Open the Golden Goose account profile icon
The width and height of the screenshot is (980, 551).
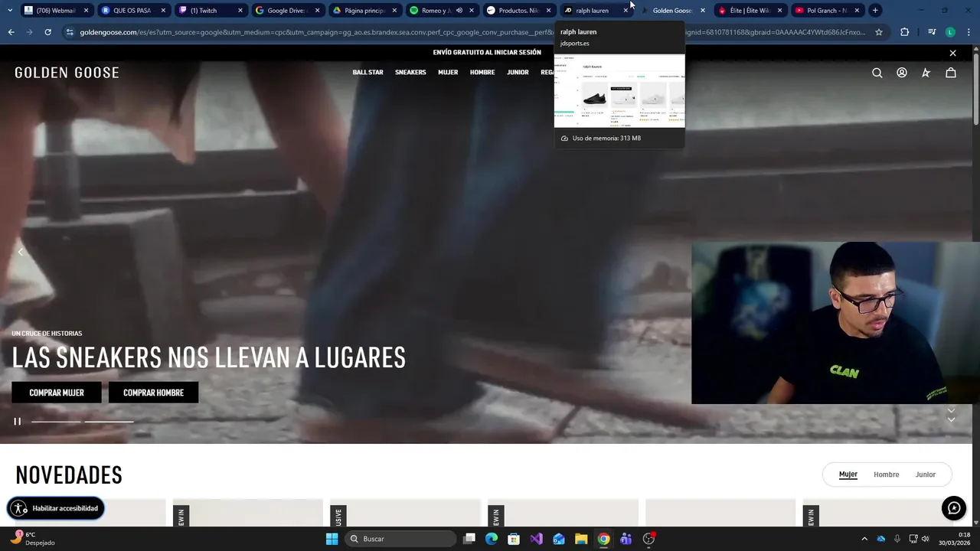tap(902, 73)
